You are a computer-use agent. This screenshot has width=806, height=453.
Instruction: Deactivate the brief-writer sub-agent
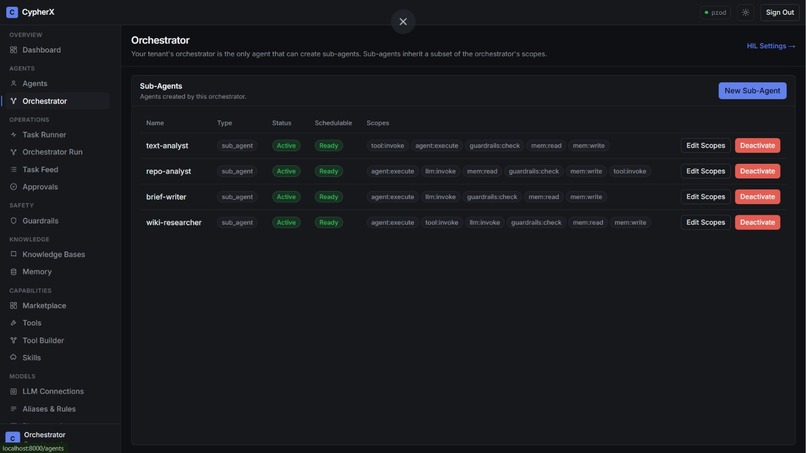click(x=757, y=197)
